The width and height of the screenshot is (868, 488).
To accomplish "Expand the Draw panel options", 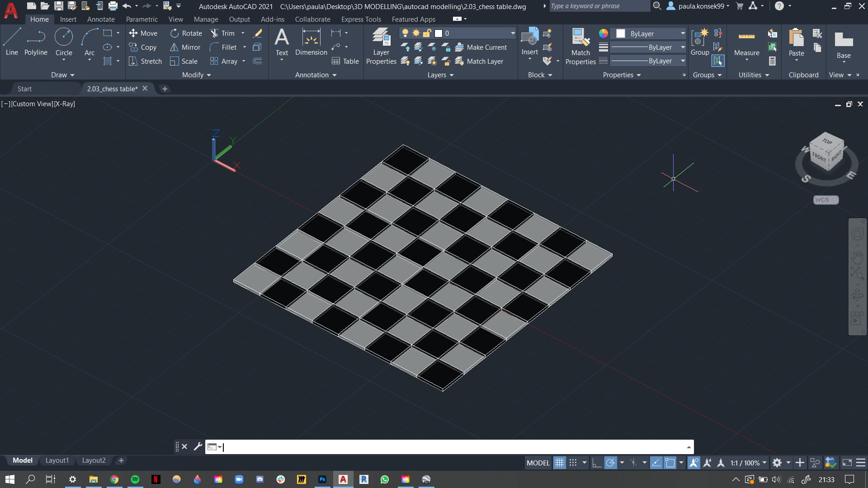I will [x=61, y=75].
